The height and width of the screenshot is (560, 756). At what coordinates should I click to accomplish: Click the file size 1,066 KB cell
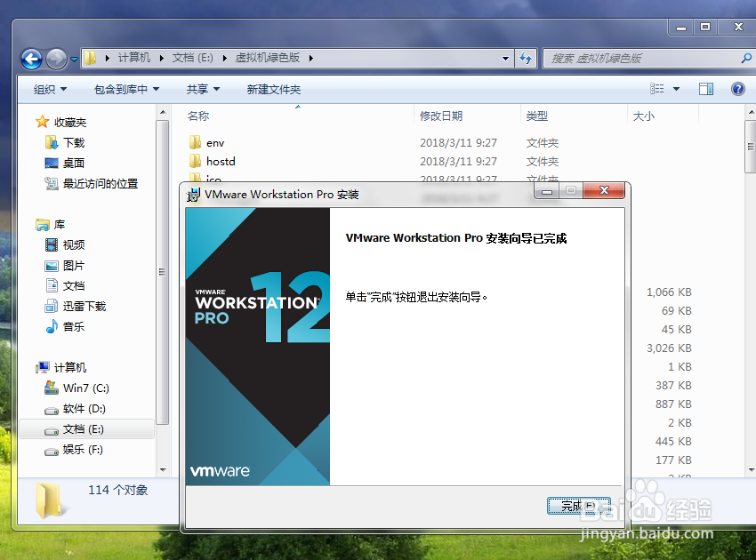click(x=669, y=292)
